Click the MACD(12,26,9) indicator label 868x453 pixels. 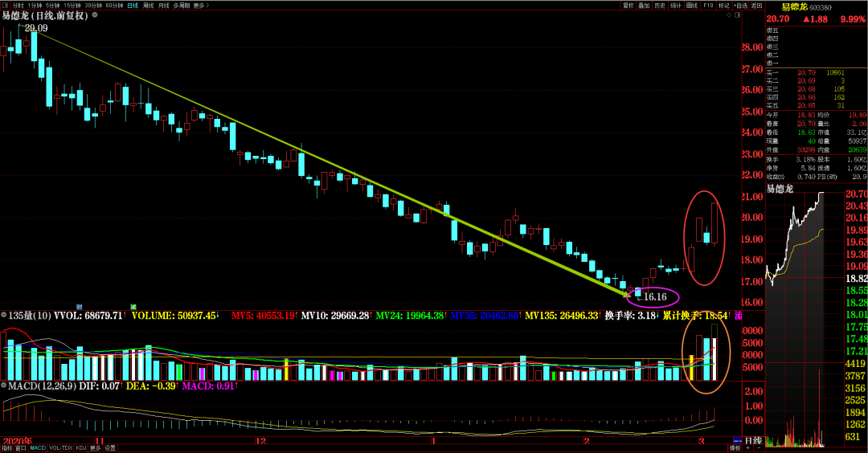pos(42,386)
